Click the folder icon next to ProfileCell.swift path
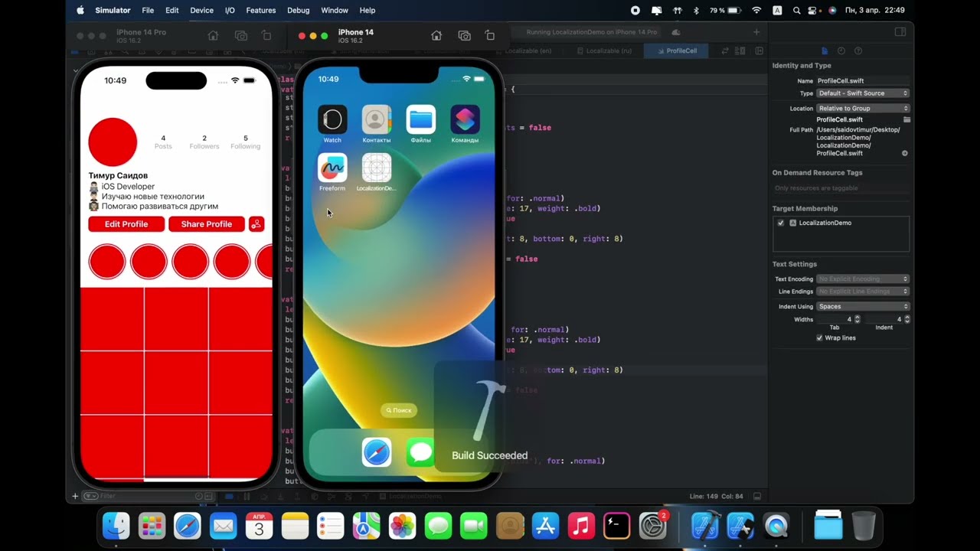980x551 pixels. tap(906, 120)
